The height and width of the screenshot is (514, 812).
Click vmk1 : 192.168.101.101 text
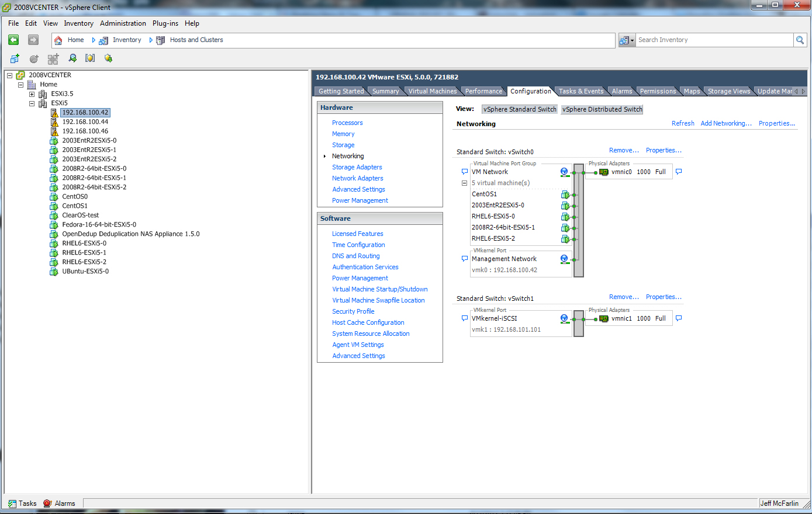point(506,329)
